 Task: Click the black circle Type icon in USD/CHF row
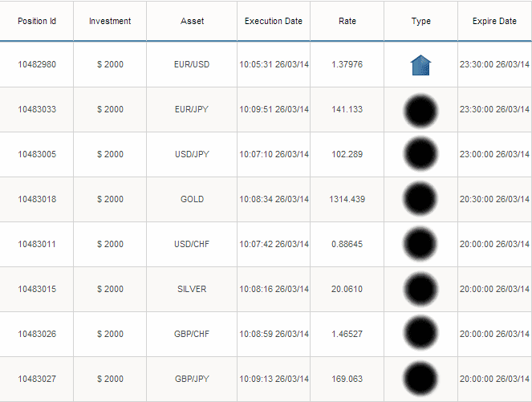coord(420,244)
